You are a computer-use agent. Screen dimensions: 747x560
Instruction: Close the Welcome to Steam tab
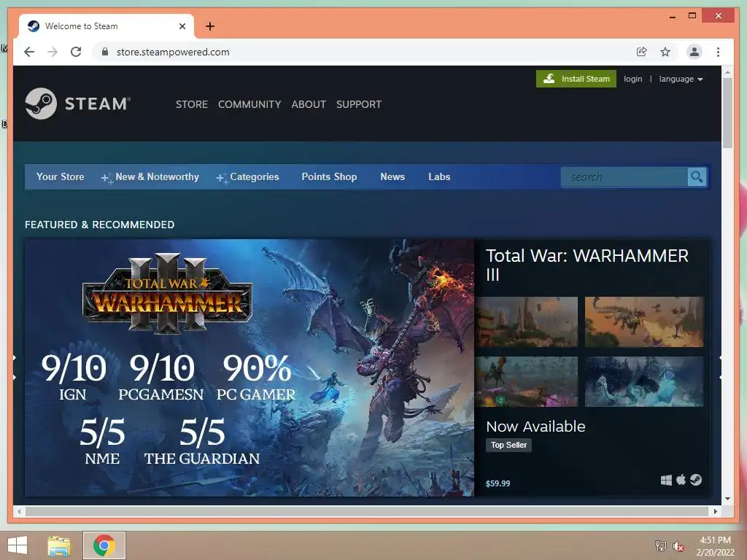coord(182,26)
